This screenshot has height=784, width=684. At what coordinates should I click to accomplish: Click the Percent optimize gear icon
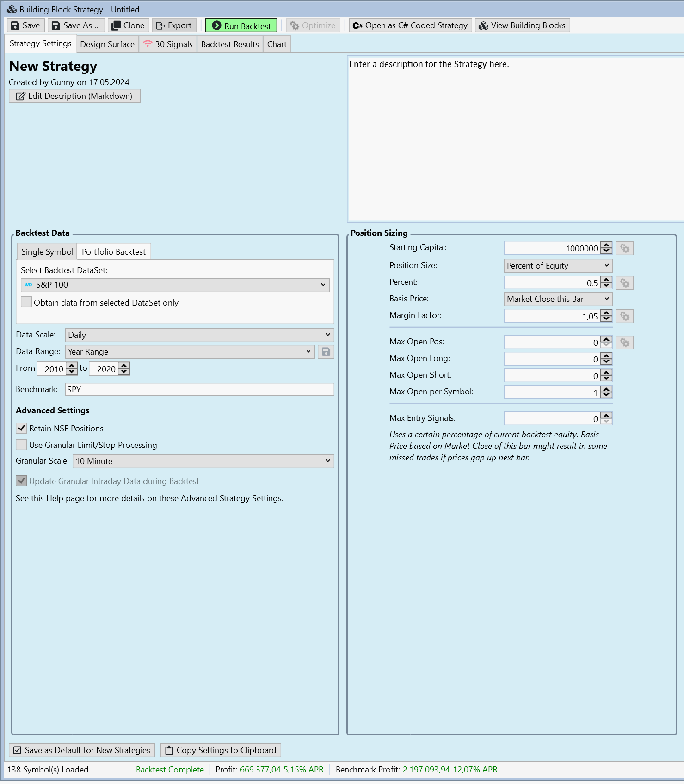click(x=624, y=283)
